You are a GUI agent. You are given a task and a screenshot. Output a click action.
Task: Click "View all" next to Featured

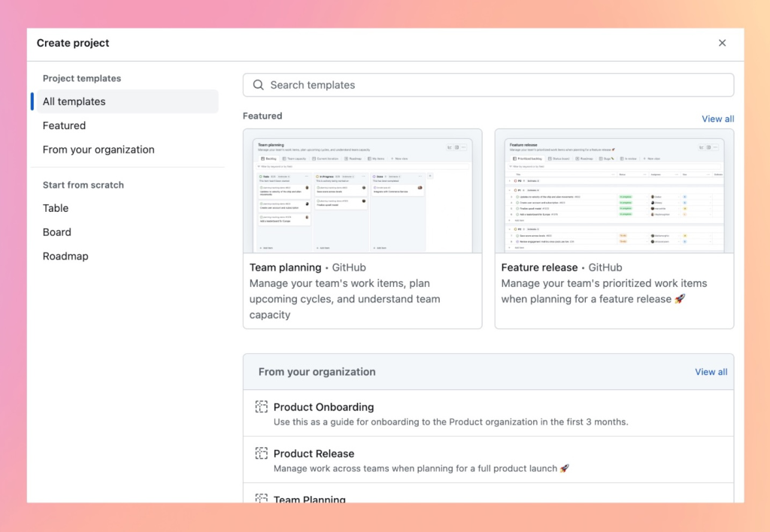coord(717,119)
